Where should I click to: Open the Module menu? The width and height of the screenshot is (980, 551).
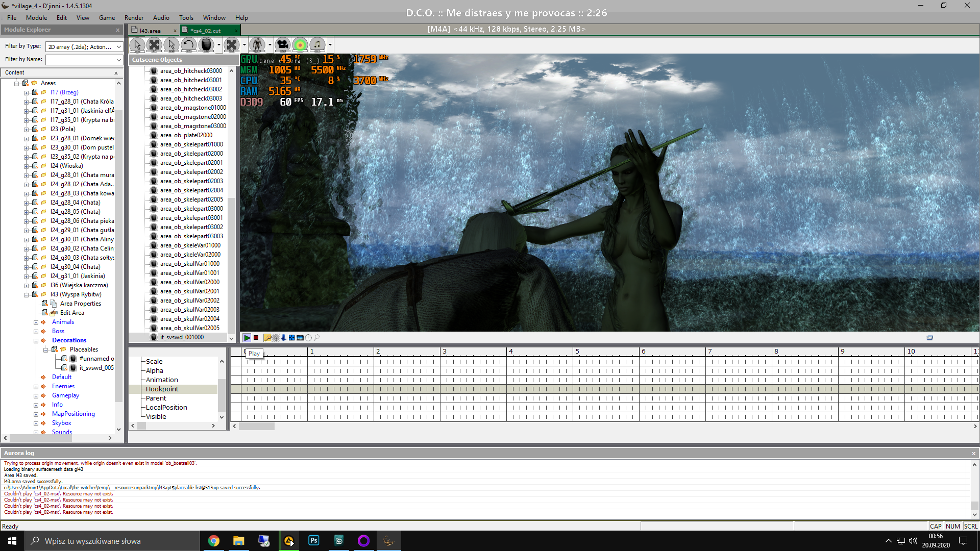point(37,17)
